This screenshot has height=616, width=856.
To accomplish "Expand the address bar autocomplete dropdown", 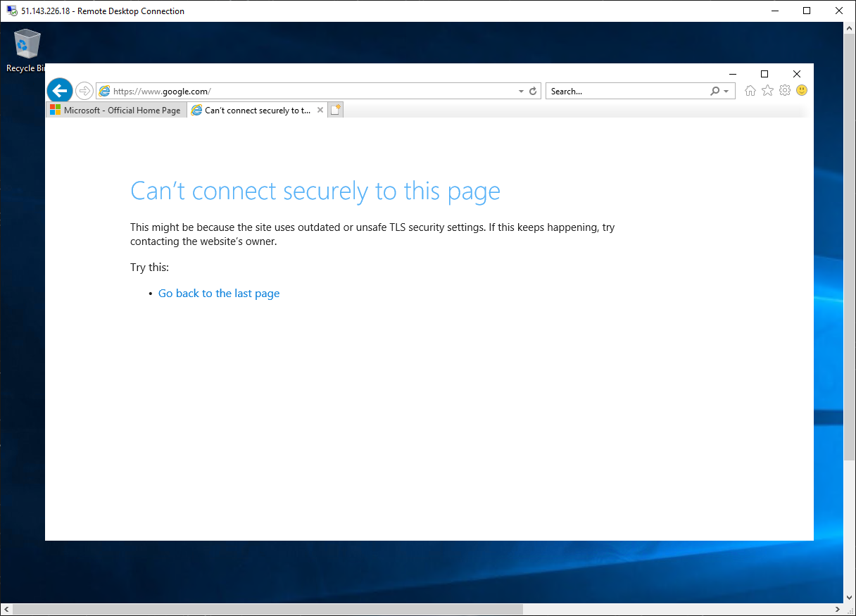I will click(520, 91).
